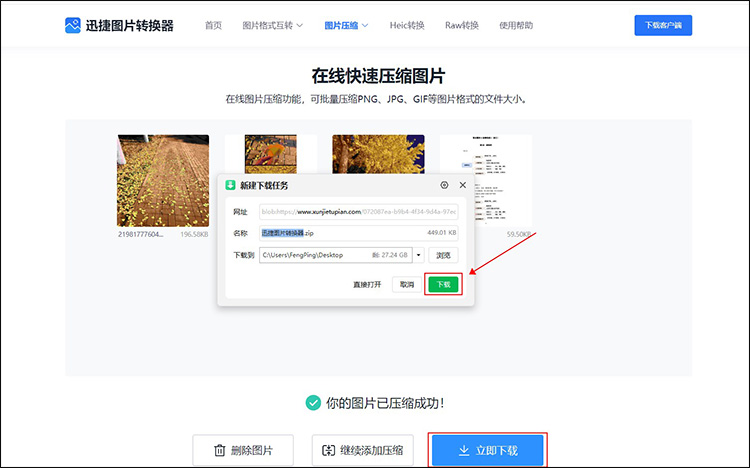
Task: Select the document page thumbnail
Action: coord(503,180)
